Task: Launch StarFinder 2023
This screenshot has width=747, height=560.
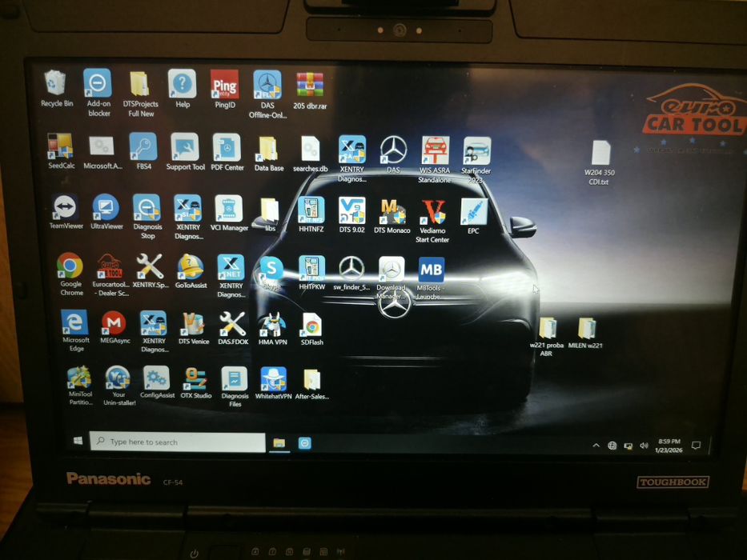Action: pyautogui.click(x=476, y=151)
